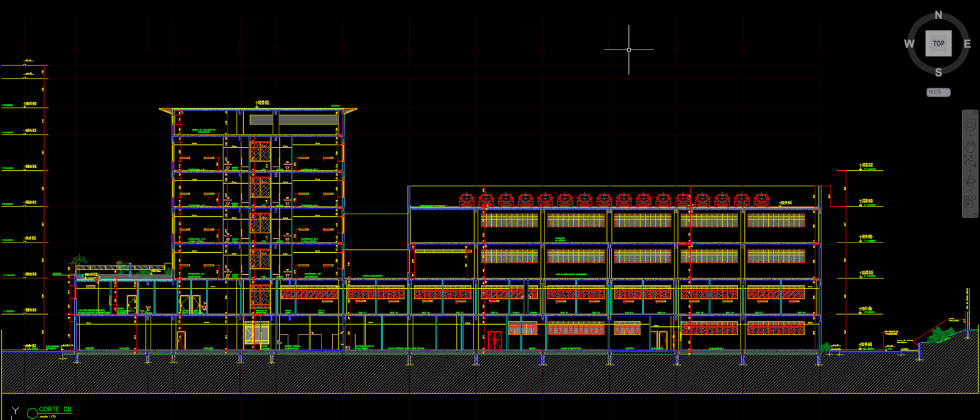Click the East compass letter on ViewCube
The width and height of the screenshot is (980, 420).
click(x=967, y=43)
